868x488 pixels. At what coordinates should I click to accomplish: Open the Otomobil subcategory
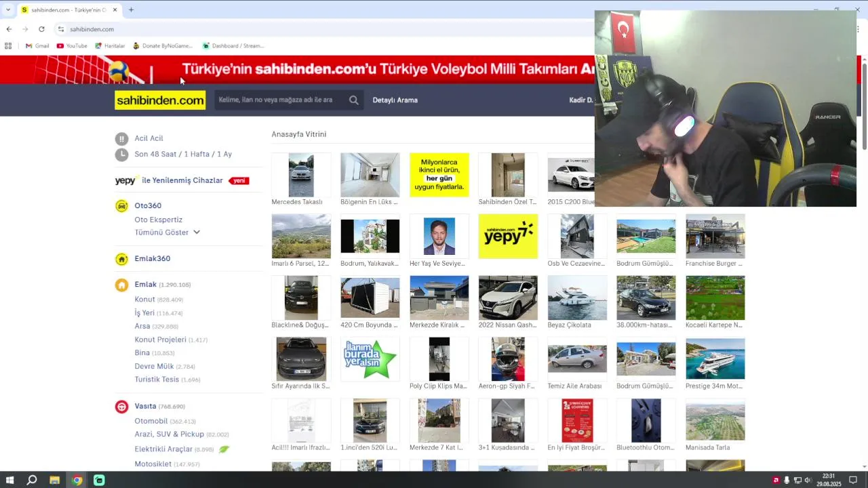click(x=151, y=421)
